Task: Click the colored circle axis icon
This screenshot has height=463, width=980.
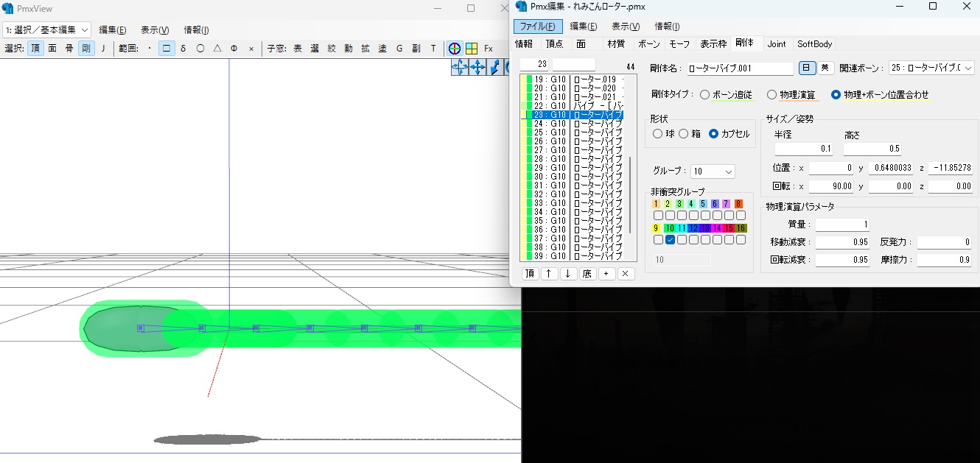Action: point(455,49)
